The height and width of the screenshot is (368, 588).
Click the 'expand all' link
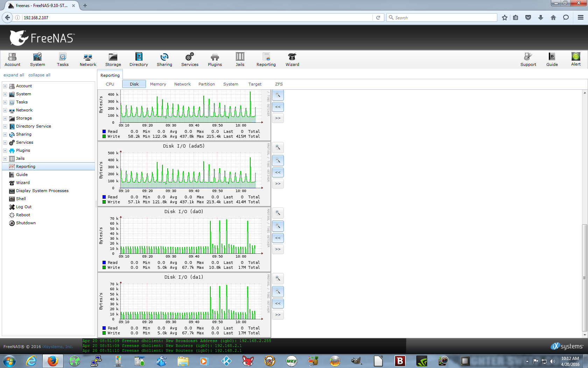pos(14,75)
